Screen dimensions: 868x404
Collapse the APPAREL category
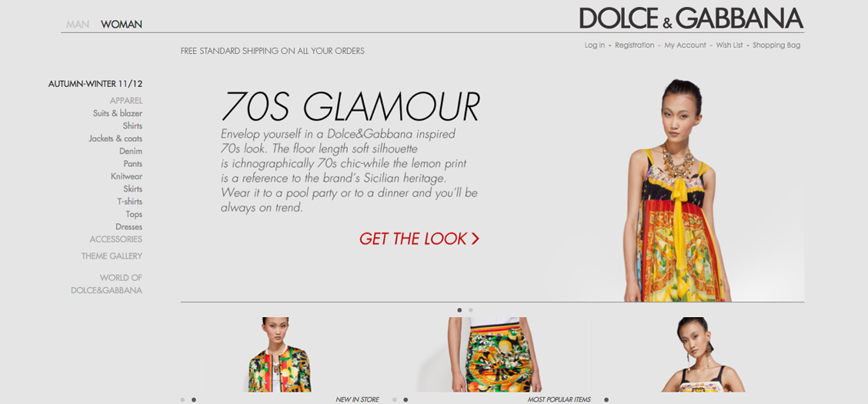tap(126, 101)
